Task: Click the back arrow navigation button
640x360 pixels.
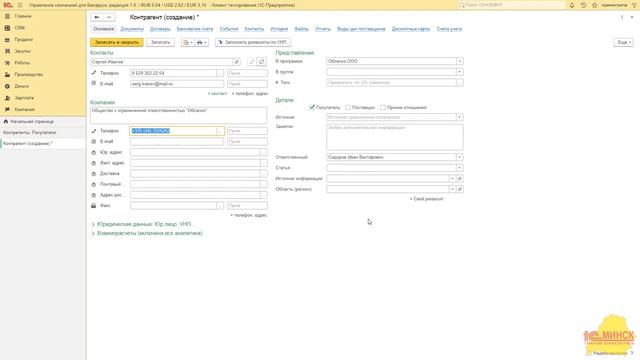Action: pyautogui.click(x=97, y=17)
